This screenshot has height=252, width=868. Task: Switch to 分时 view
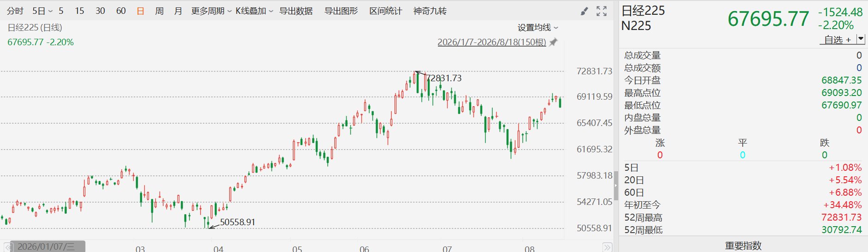click(15, 11)
